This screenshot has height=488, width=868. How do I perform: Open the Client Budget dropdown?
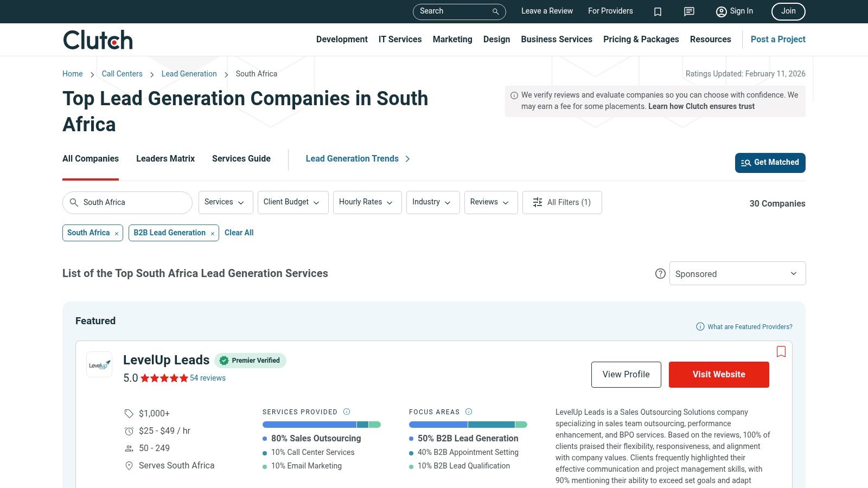292,202
